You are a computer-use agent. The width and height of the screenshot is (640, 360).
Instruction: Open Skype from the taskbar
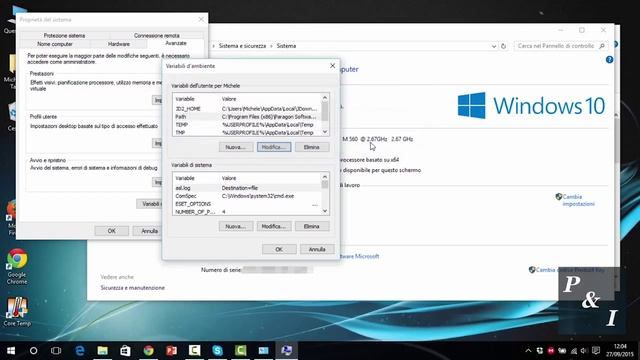tap(218, 351)
